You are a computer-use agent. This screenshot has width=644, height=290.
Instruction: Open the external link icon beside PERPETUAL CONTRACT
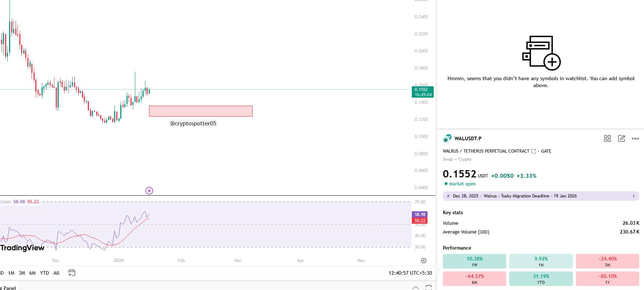534,151
